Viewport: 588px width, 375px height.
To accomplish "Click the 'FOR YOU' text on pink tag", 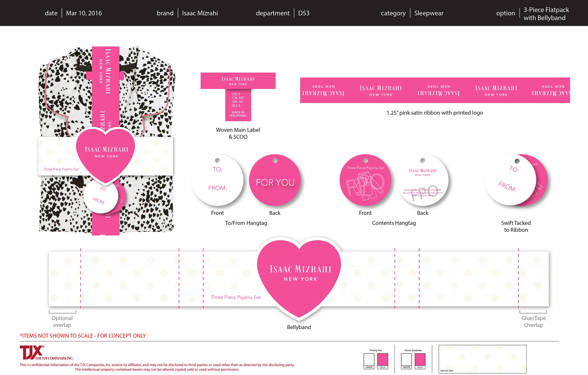I will click(x=275, y=183).
